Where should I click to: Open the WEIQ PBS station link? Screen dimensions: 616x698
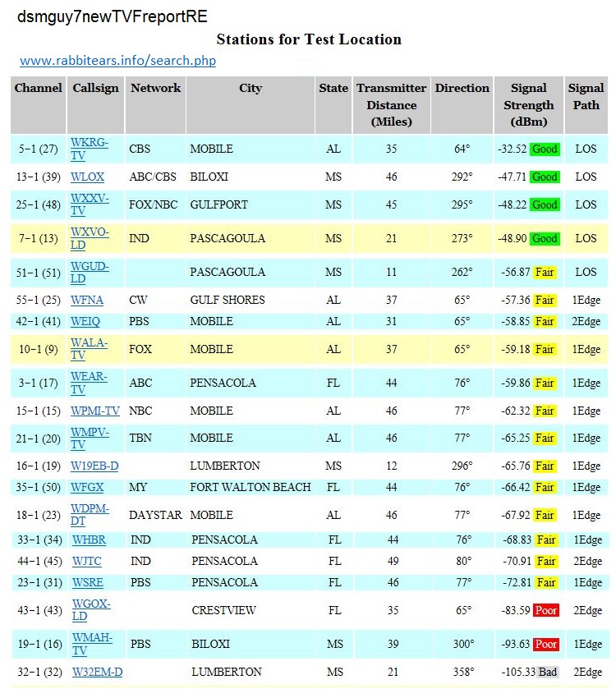(85, 322)
